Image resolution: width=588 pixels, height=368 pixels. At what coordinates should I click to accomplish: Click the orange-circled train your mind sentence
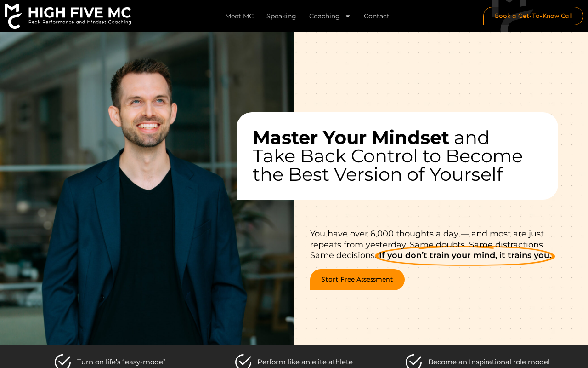(465, 255)
